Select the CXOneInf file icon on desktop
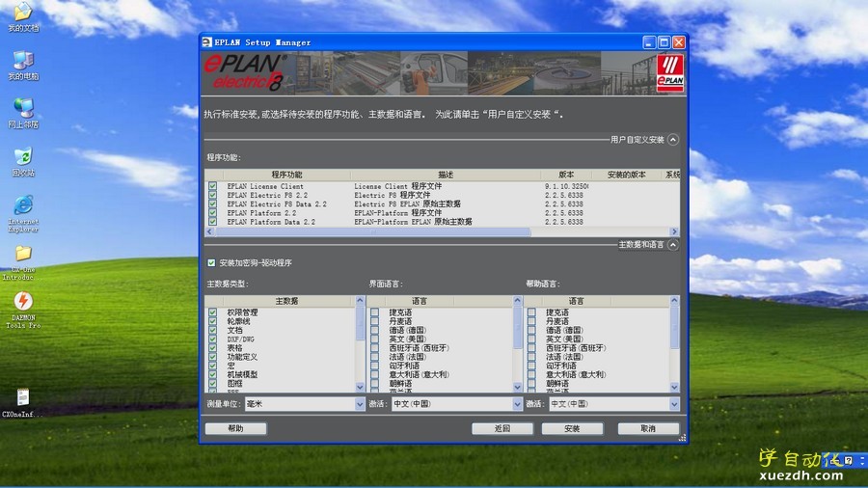This screenshot has height=488, width=868. pos(22,402)
